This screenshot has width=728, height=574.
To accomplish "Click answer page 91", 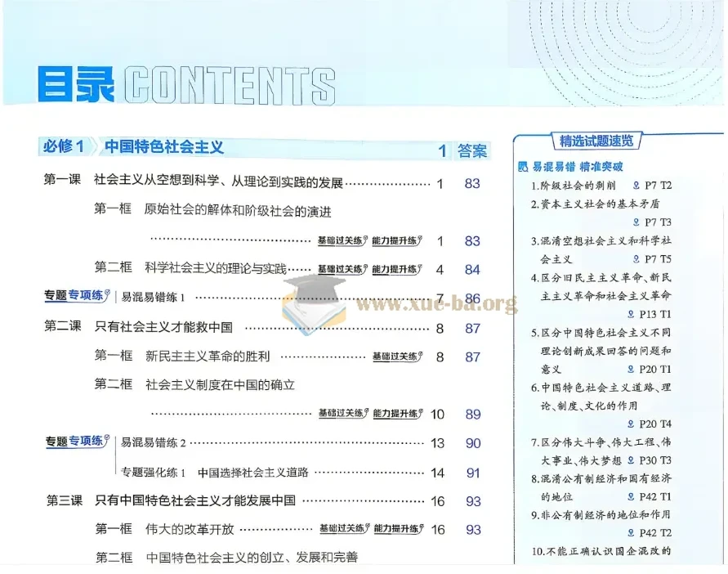I will tap(473, 473).
